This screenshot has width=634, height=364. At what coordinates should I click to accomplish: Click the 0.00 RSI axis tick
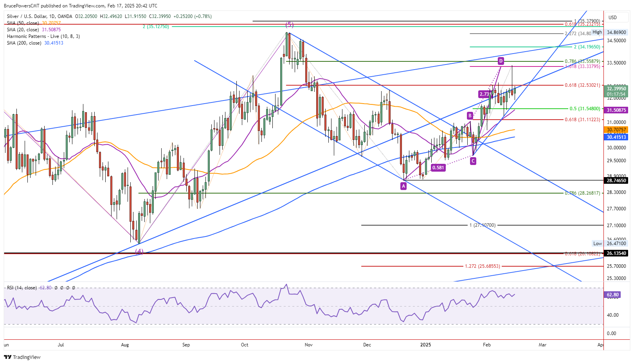coord(611,334)
